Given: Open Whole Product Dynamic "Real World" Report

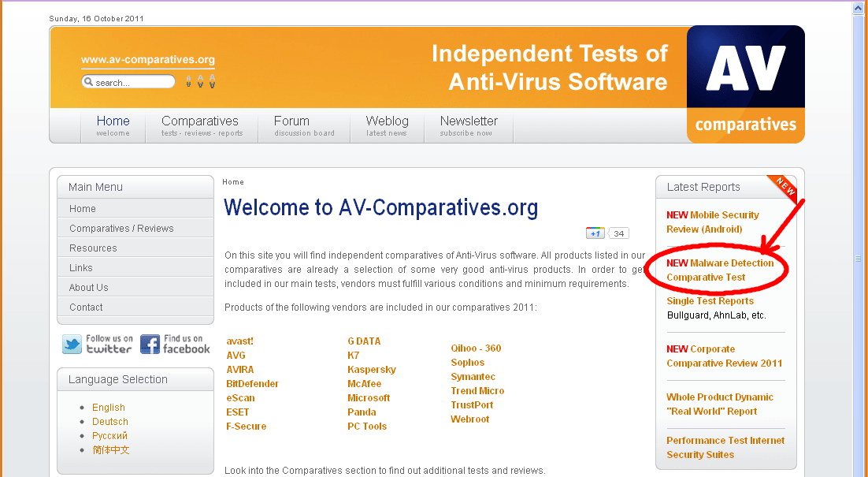Looking at the screenshot, I should tap(720, 404).
